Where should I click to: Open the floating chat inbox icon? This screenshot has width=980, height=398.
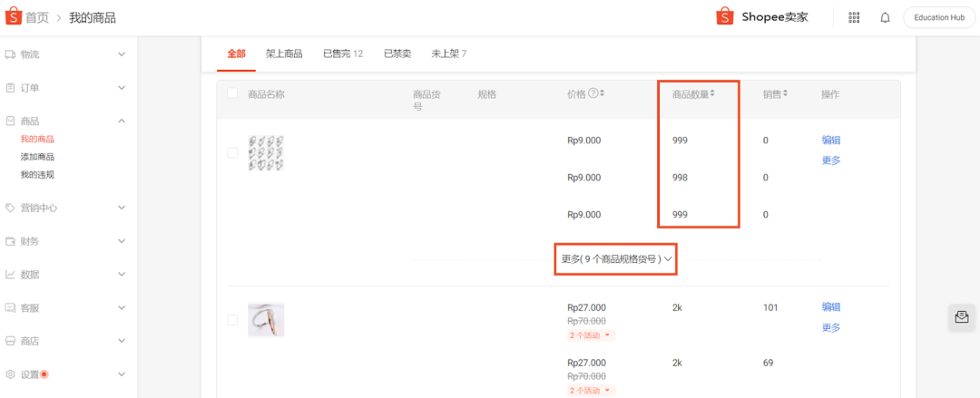(961, 317)
